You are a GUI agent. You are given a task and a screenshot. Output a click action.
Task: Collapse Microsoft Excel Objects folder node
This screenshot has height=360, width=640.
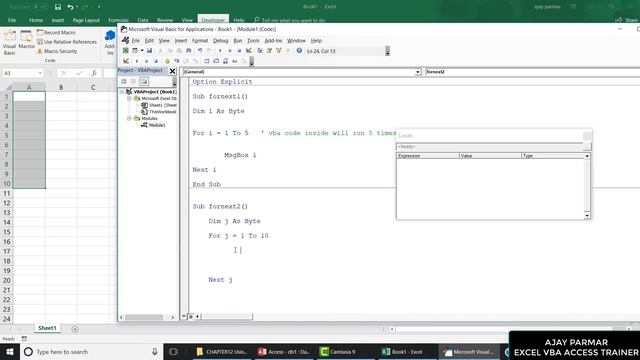point(129,98)
